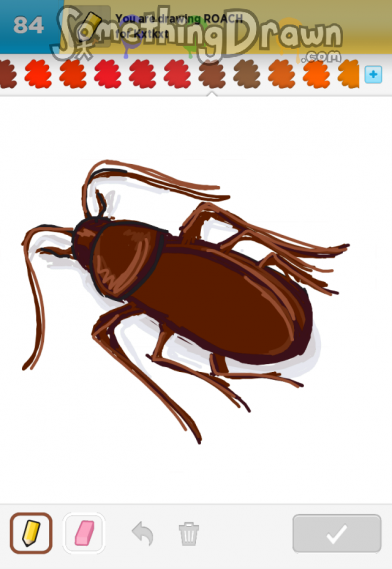This screenshot has height=569, width=392.
Task: Select the yellow pencil drawing tool
Action: tap(31, 533)
